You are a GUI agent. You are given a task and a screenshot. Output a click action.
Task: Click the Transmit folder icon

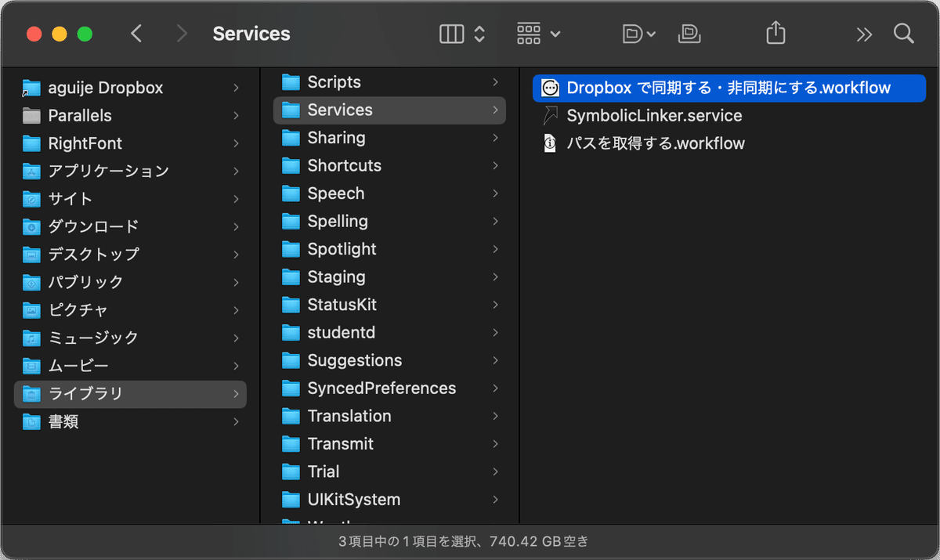[291, 444]
